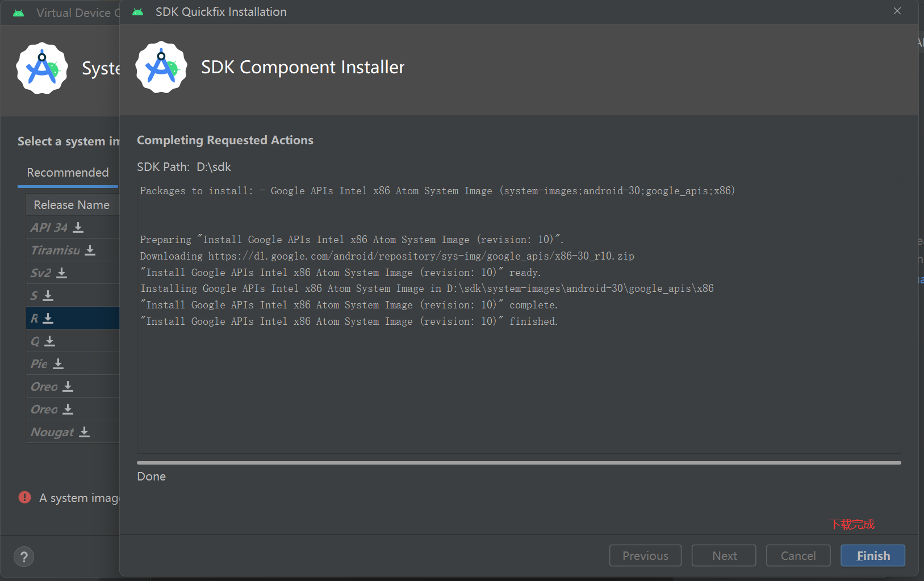Download the Nougat system image
This screenshot has width=924, height=581.
85,432
